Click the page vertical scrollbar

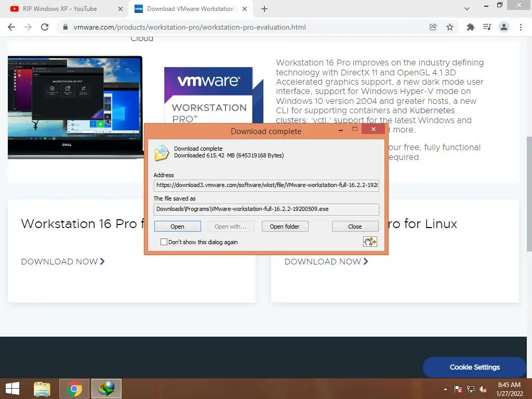tap(529, 194)
